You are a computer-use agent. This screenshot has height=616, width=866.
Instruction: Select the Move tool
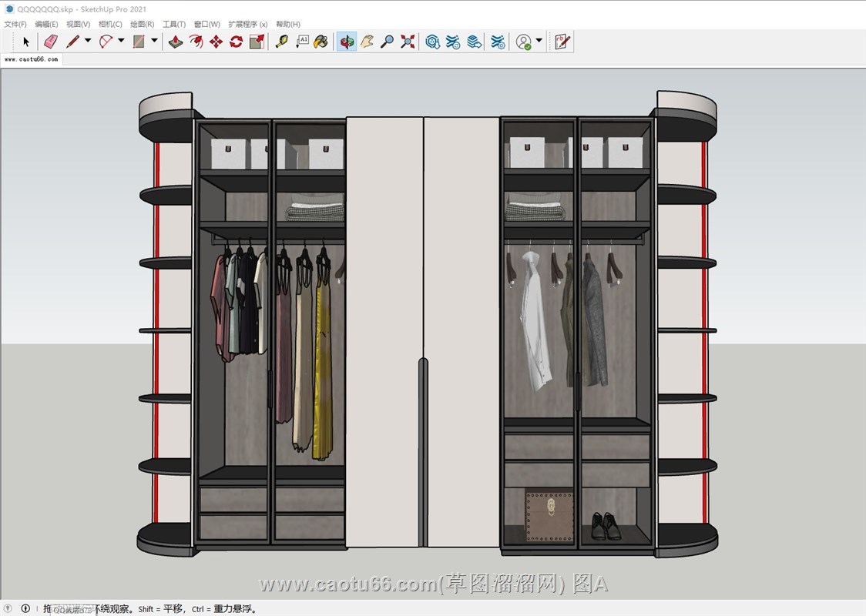point(216,42)
